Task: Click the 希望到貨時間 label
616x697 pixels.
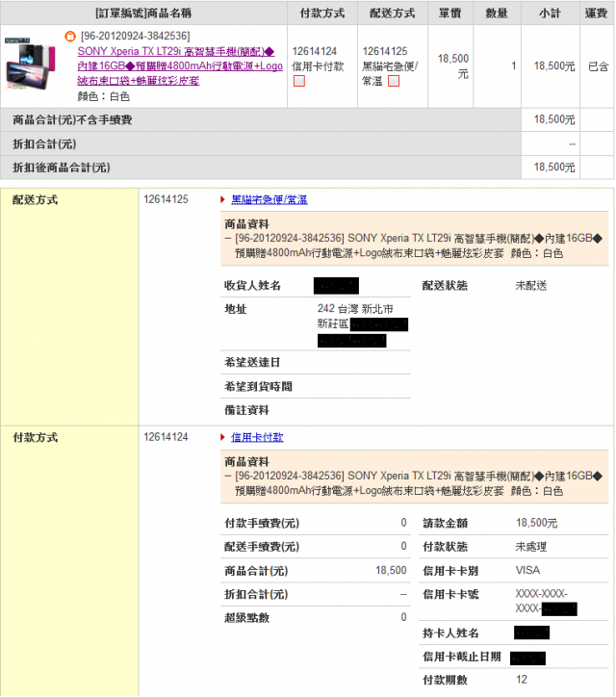Action: pos(258,386)
